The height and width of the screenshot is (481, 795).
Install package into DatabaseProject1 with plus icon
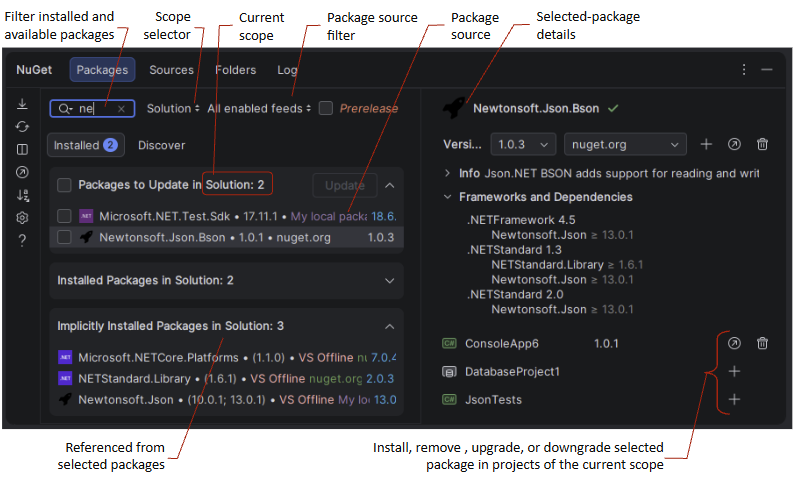[734, 372]
